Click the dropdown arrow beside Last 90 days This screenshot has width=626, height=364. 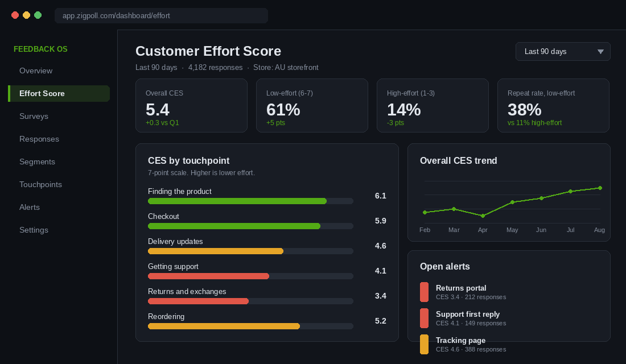coord(600,52)
